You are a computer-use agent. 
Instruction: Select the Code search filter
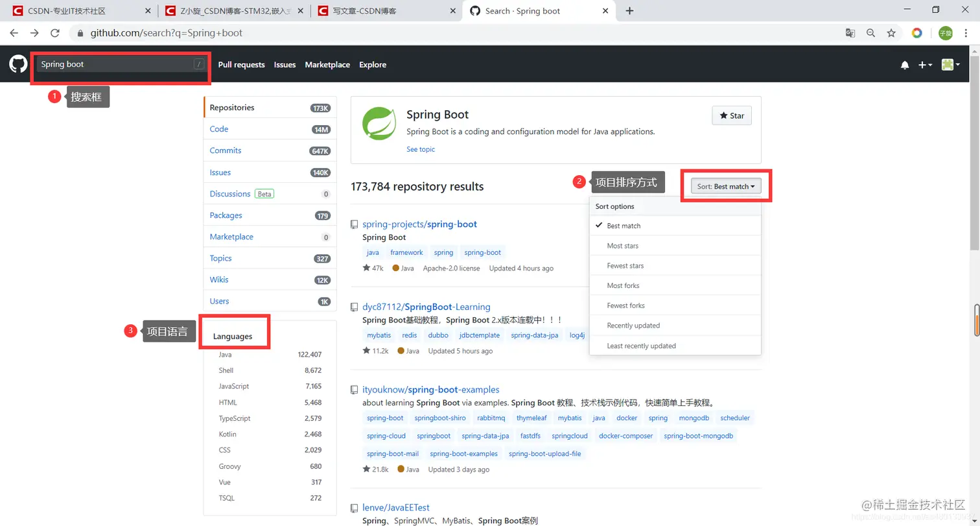pos(270,129)
